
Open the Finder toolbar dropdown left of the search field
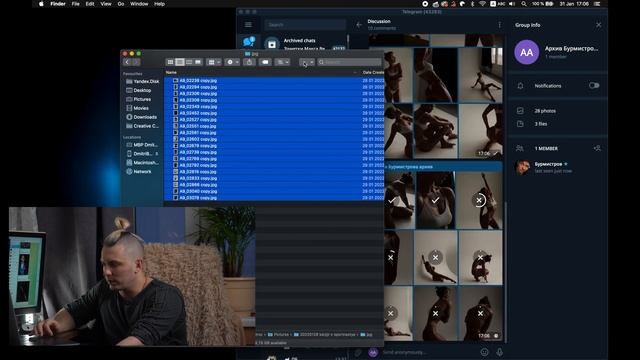pyautogui.click(x=307, y=62)
